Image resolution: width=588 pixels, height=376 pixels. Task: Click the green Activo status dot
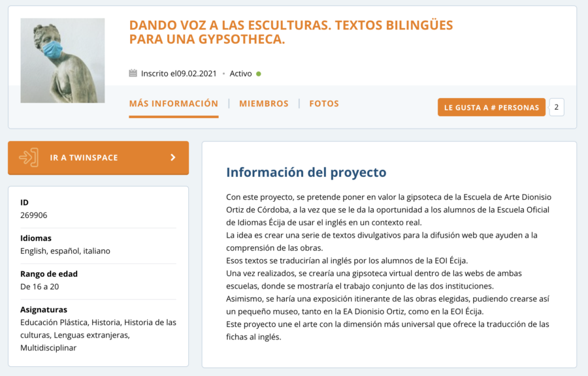point(258,74)
